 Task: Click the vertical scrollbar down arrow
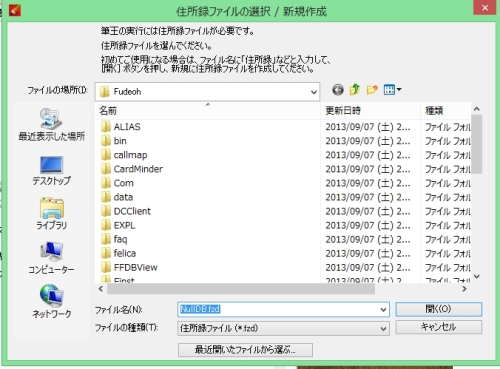click(x=477, y=276)
